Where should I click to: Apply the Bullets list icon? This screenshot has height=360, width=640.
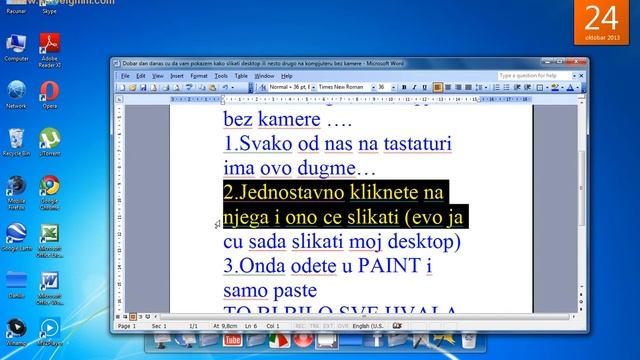pyautogui.click(x=507, y=87)
